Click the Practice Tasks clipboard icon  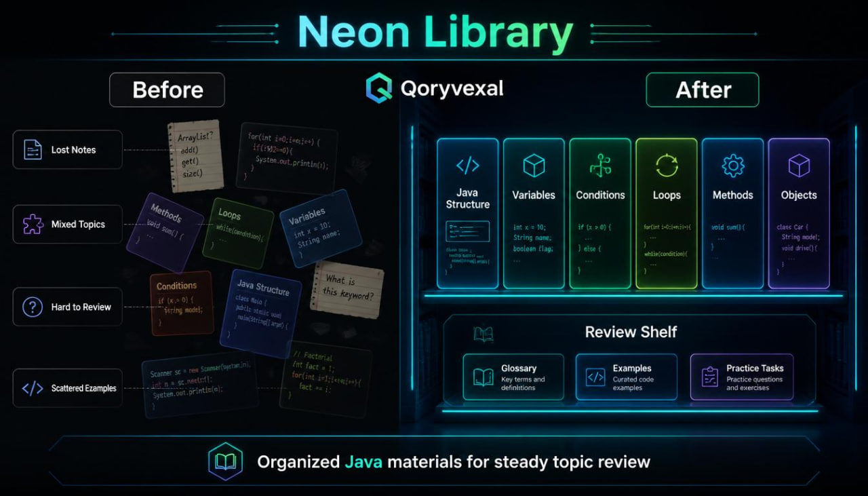click(710, 377)
